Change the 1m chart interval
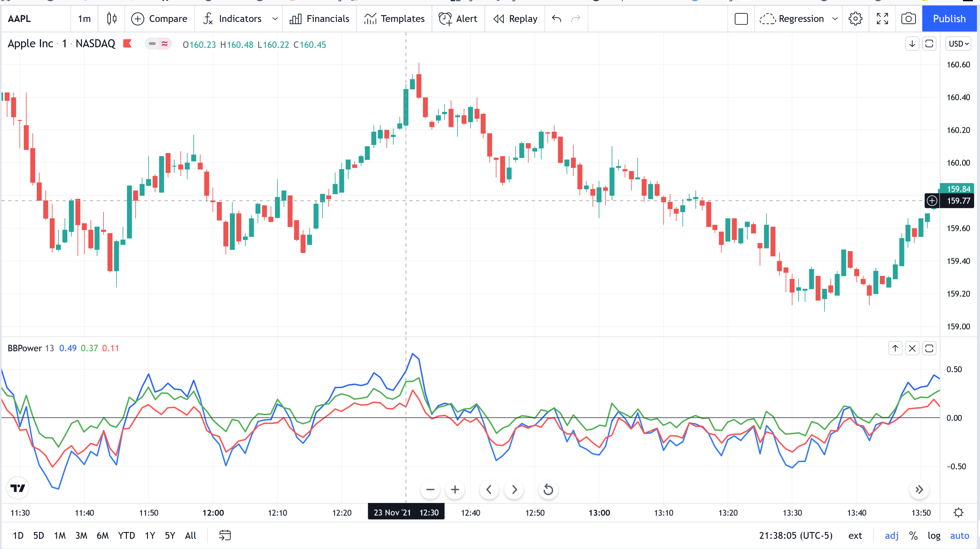The width and height of the screenshot is (980, 549). click(84, 19)
